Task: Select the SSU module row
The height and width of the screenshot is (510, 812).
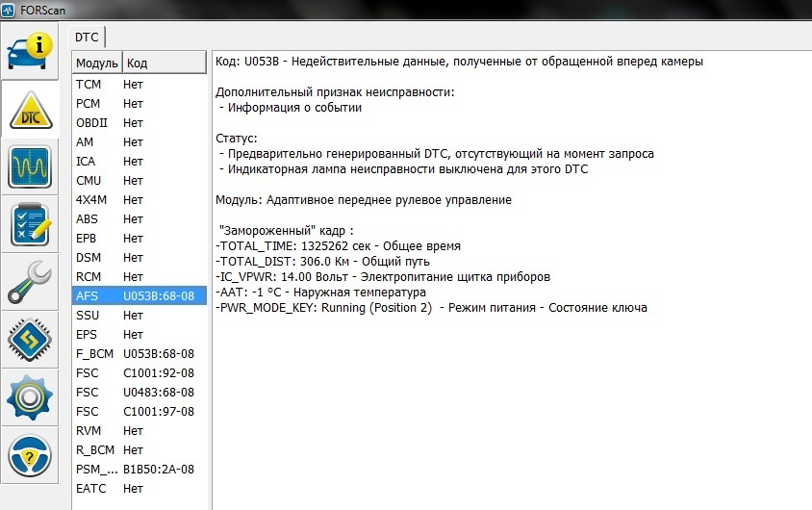Action: click(139, 316)
